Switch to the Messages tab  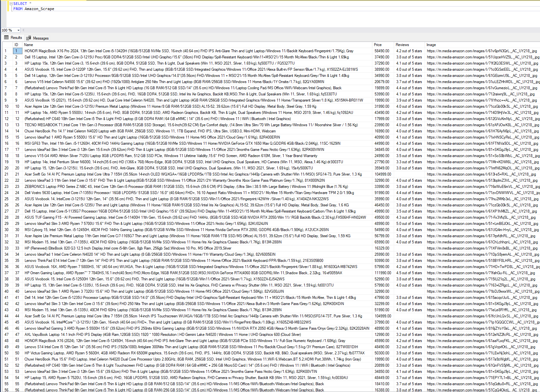pyautogui.click(x=37, y=38)
